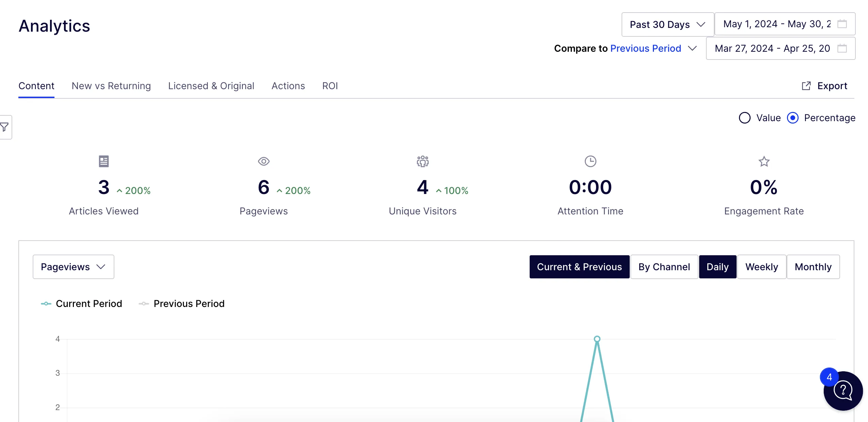Click the notification badge showing 4
The width and height of the screenshot is (868, 422).
pyautogui.click(x=829, y=377)
